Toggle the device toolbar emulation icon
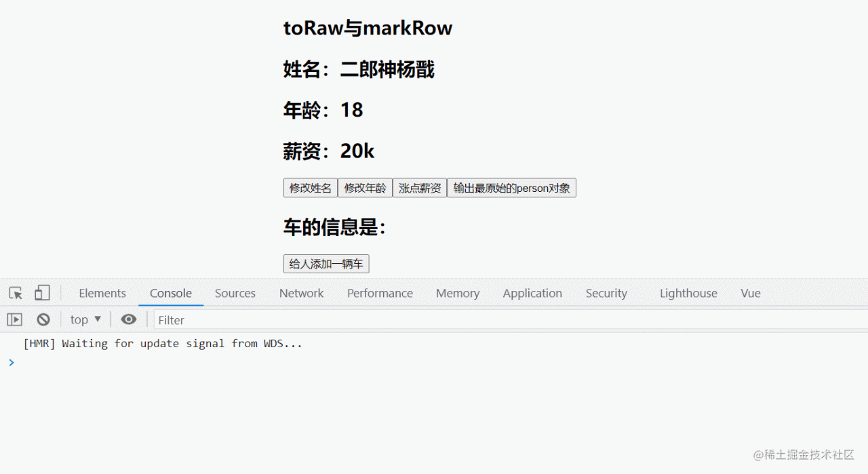This screenshot has height=474, width=868. point(42,293)
